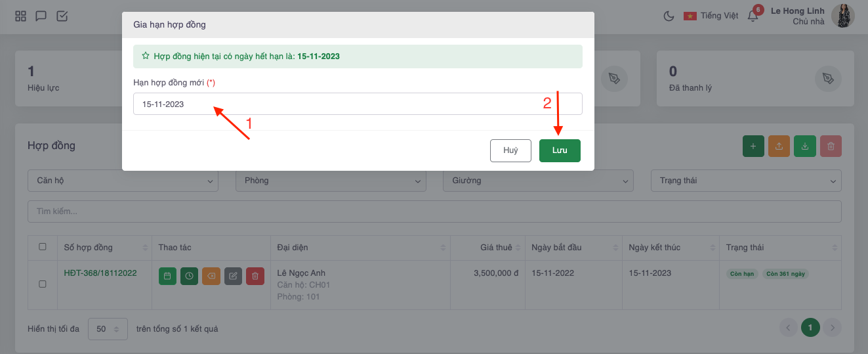Click the green download icon button

[x=804, y=146]
